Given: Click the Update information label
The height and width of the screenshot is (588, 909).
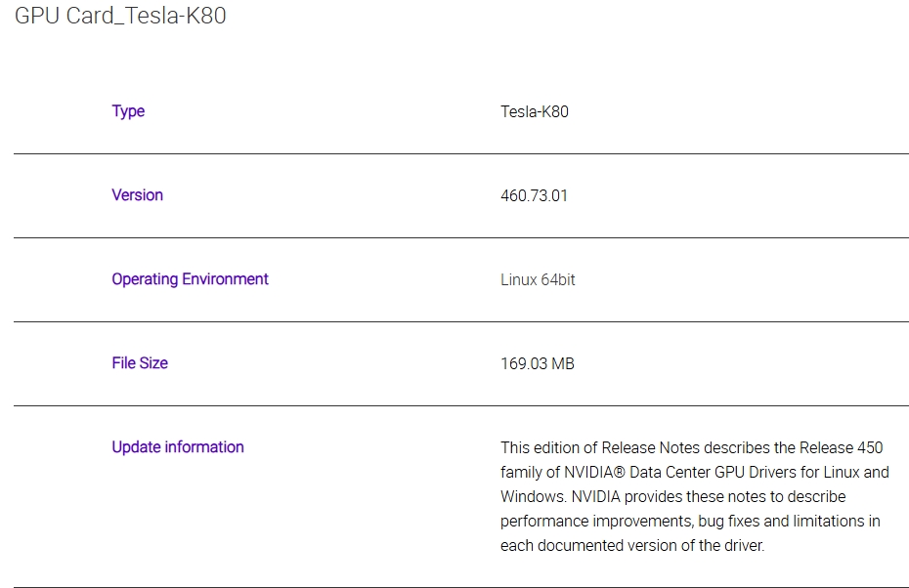Looking at the screenshot, I should tap(178, 447).
